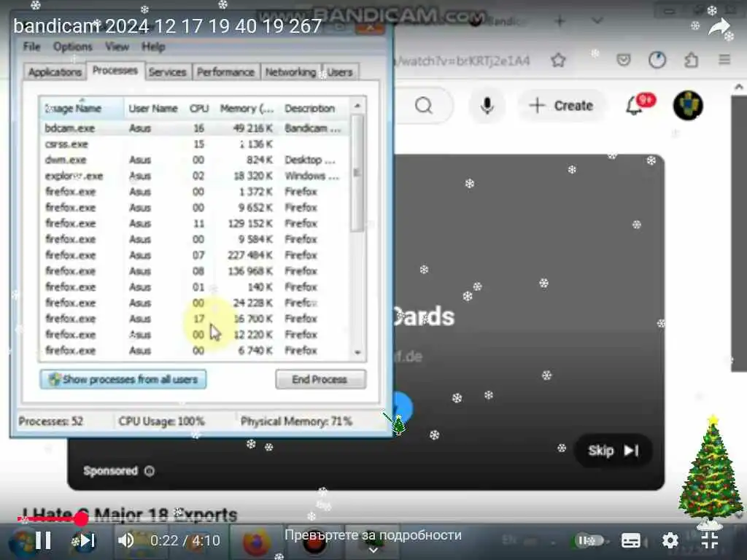Click the Firefox Pocket save icon

tap(624, 60)
